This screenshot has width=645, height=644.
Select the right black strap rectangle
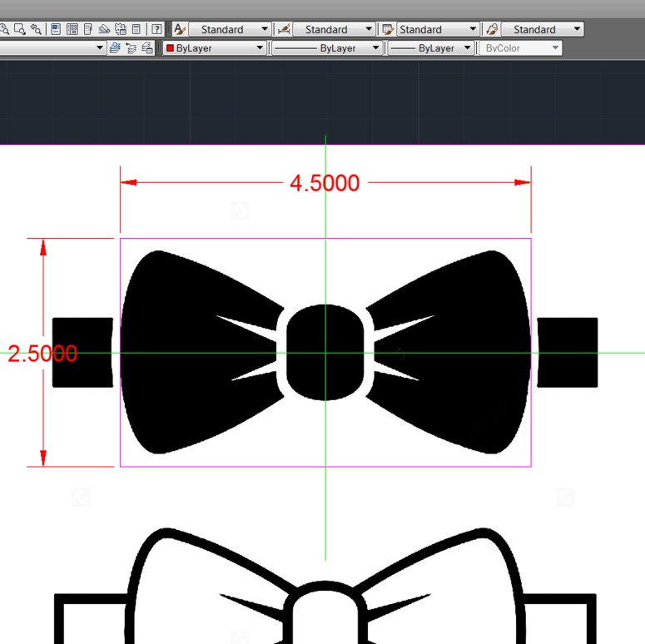point(568,353)
